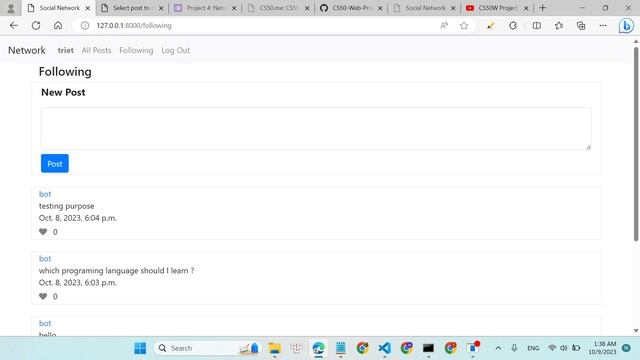Open Visual Studio Code from taskbar
Viewport: 640px width, 360px height.
tap(384, 348)
